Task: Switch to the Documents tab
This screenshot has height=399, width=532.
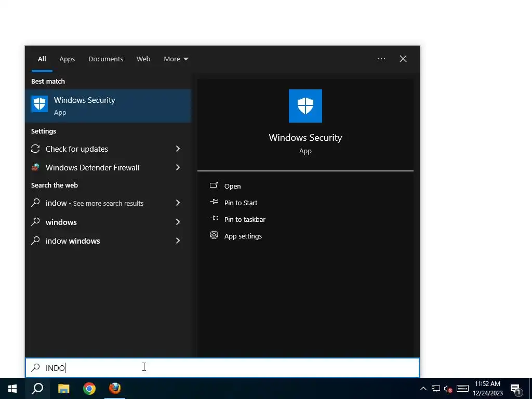Action: point(105,59)
